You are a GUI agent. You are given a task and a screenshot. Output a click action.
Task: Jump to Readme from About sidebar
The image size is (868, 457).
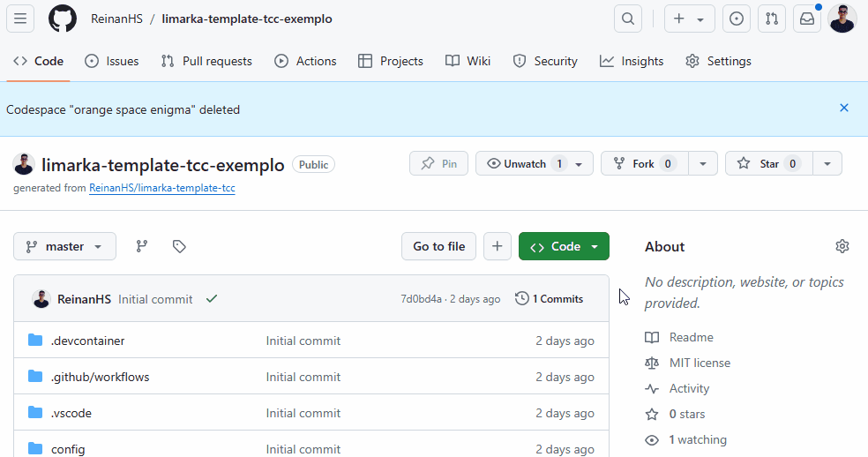[x=679, y=337]
